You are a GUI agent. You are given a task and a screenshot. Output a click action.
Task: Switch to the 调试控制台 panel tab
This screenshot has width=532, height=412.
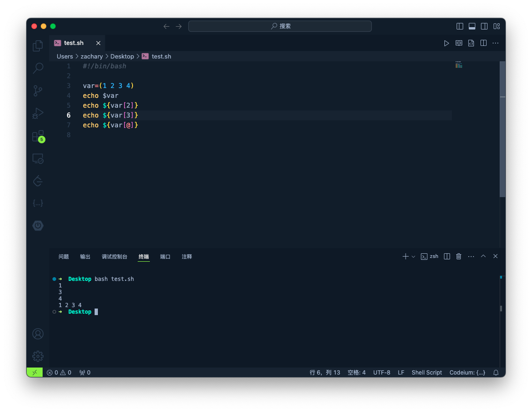pyautogui.click(x=114, y=257)
